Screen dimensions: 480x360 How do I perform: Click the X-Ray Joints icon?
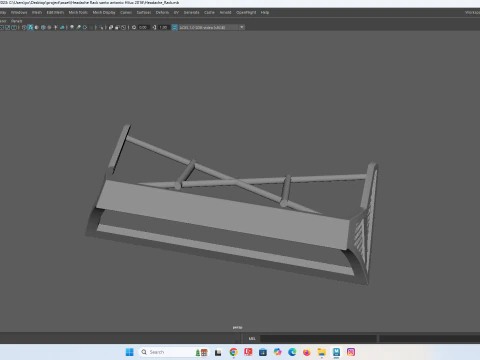click(x=123, y=27)
